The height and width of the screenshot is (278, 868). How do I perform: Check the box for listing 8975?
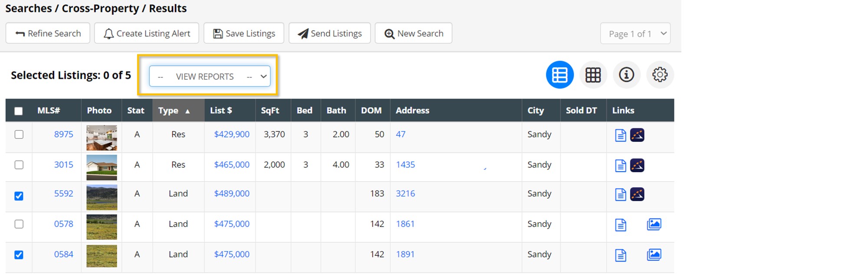coord(19,134)
